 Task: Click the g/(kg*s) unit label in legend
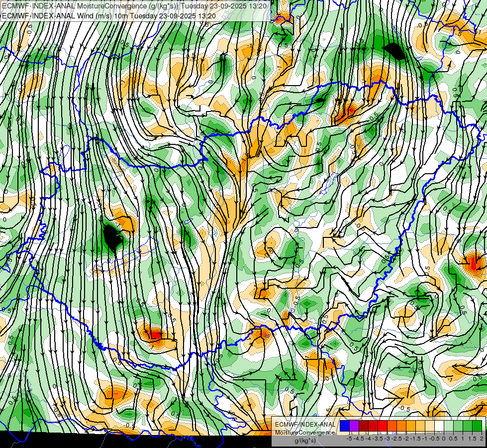[305, 441]
